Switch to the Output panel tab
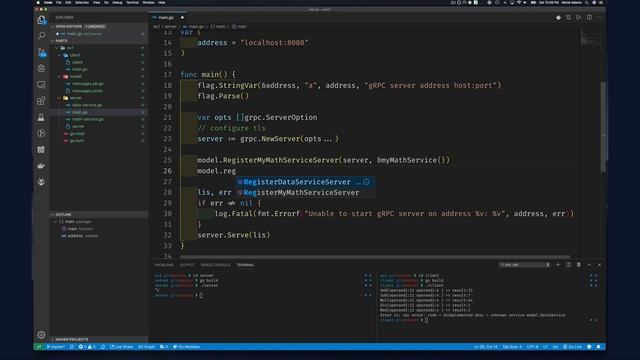This screenshot has height=360, width=640. click(187, 265)
